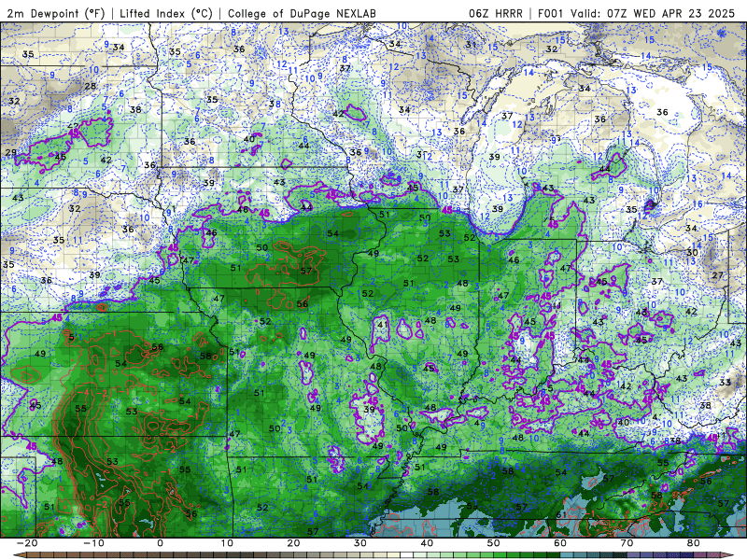This screenshot has height=560, width=747.
Task: Click the 0 tick label on the color scale
Action: [x=160, y=543]
